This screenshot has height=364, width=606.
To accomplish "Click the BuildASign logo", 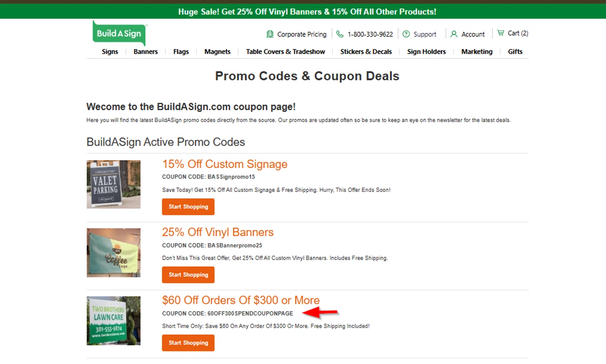I will tap(119, 33).
